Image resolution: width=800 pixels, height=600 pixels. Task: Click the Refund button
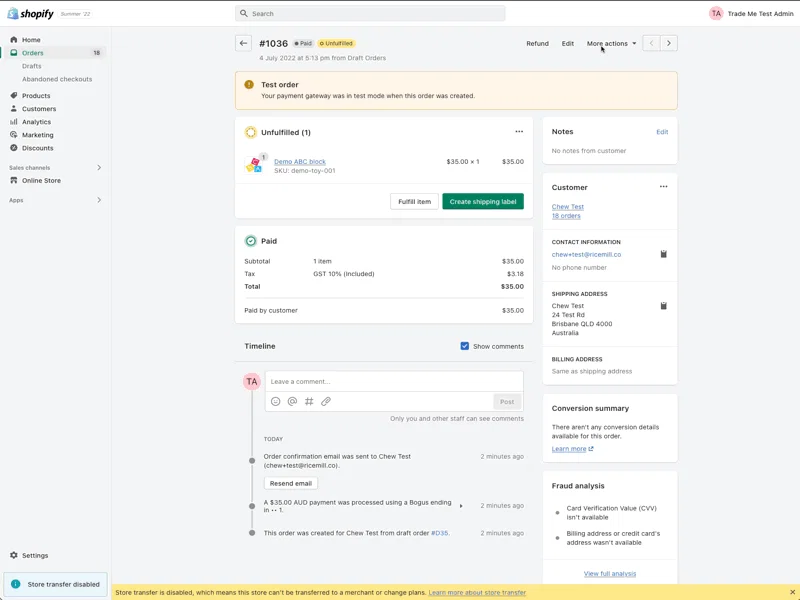537,44
